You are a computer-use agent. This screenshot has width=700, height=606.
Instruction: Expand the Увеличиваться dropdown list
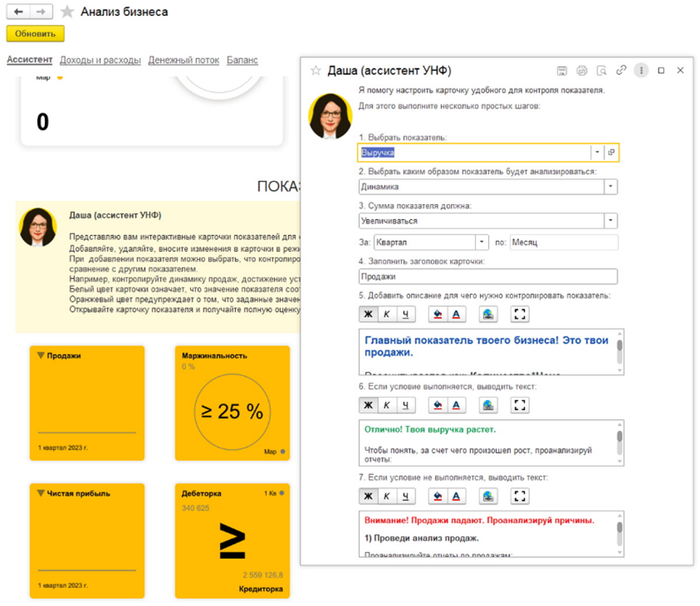click(x=611, y=221)
